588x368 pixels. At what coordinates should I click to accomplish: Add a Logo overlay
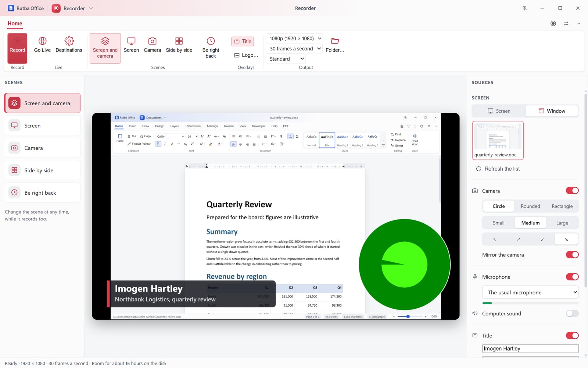point(246,55)
